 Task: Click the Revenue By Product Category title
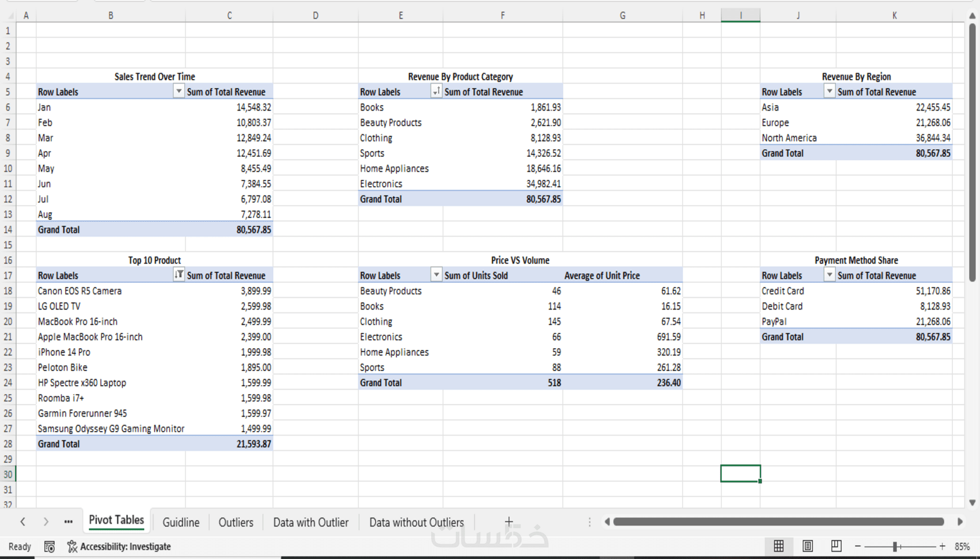461,76
